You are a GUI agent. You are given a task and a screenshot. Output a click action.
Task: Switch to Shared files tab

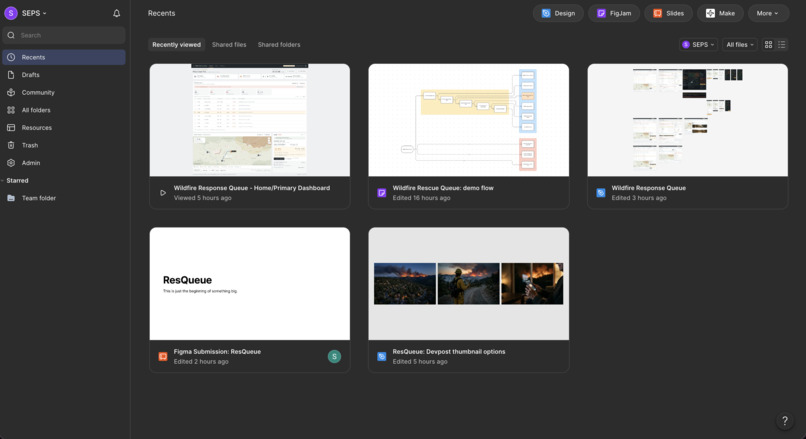pyautogui.click(x=229, y=45)
